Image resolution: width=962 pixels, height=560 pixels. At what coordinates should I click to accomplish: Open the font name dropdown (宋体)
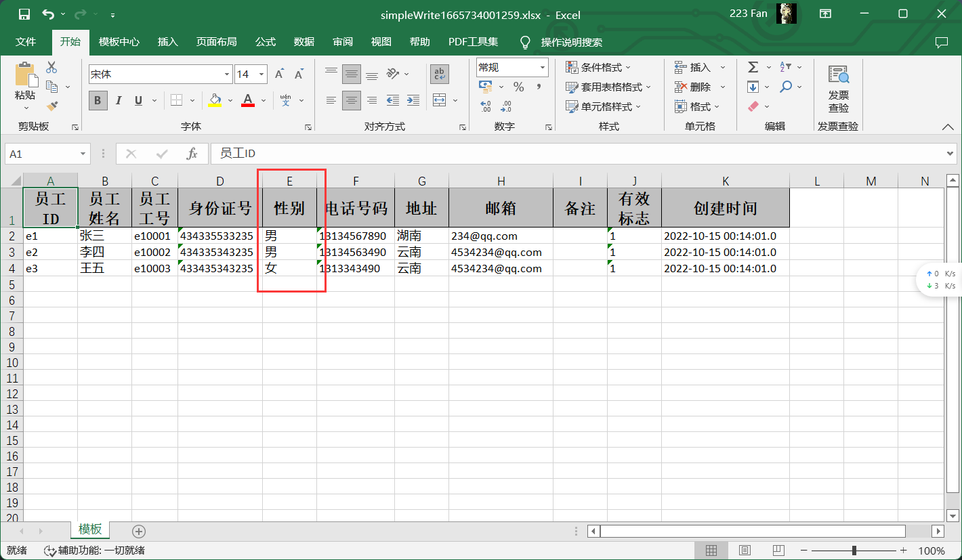tap(228, 74)
